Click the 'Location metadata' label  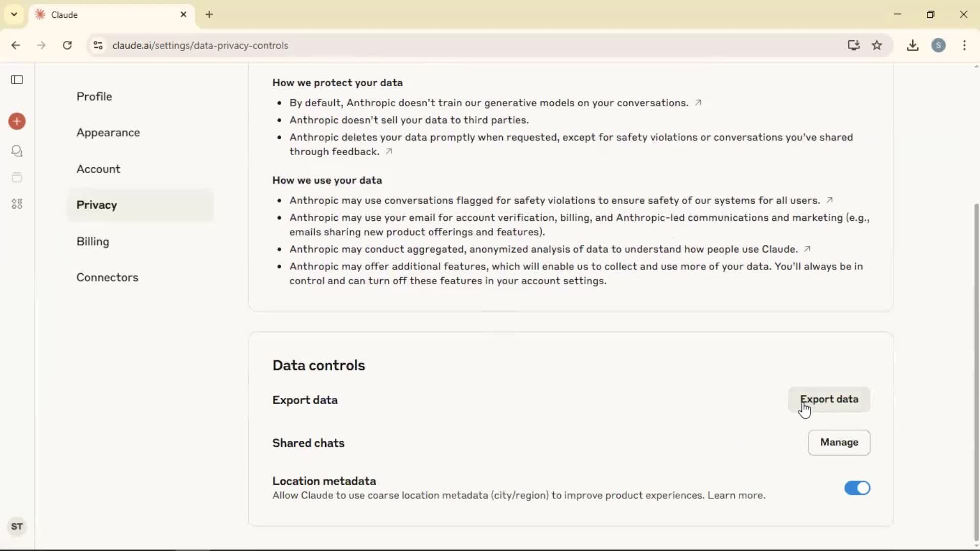(324, 481)
